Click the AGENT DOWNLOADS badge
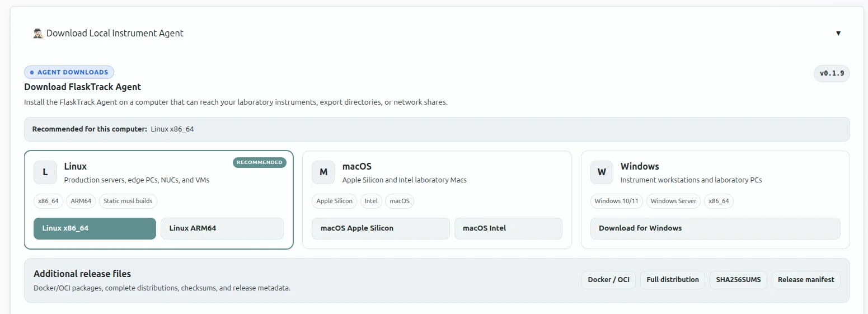 [69, 72]
